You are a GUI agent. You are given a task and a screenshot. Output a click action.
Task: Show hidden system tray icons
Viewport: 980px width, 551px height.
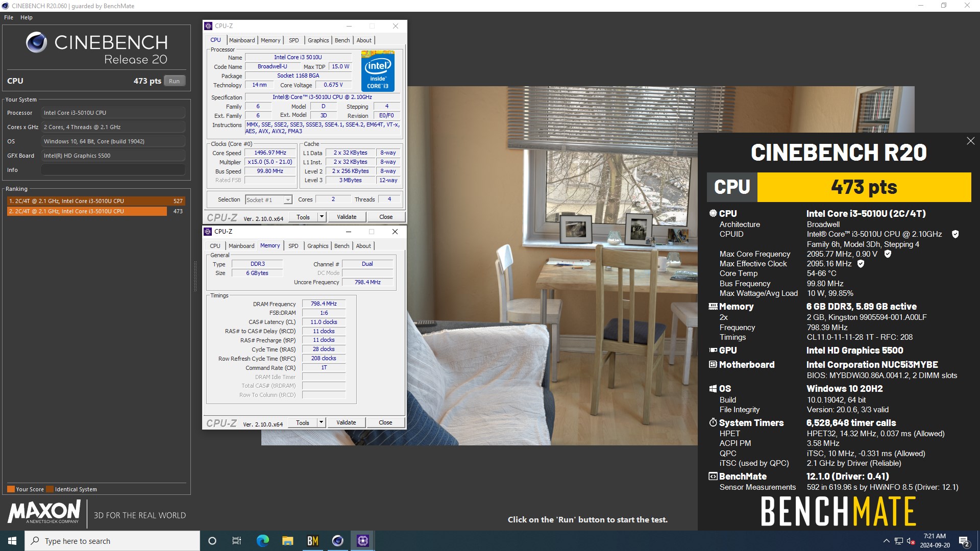pyautogui.click(x=886, y=541)
